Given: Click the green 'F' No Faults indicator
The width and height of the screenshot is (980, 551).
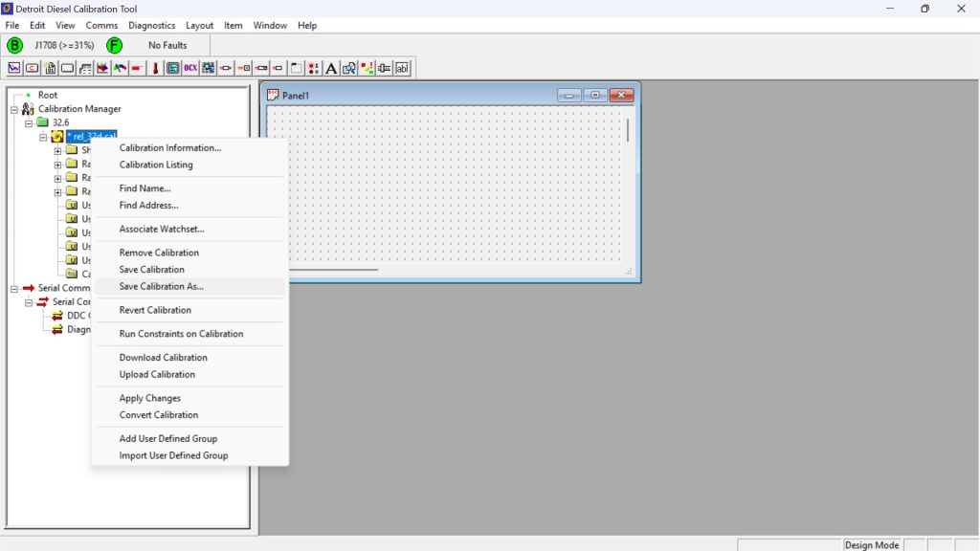Looking at the screenshot, I should pos(115,44).
